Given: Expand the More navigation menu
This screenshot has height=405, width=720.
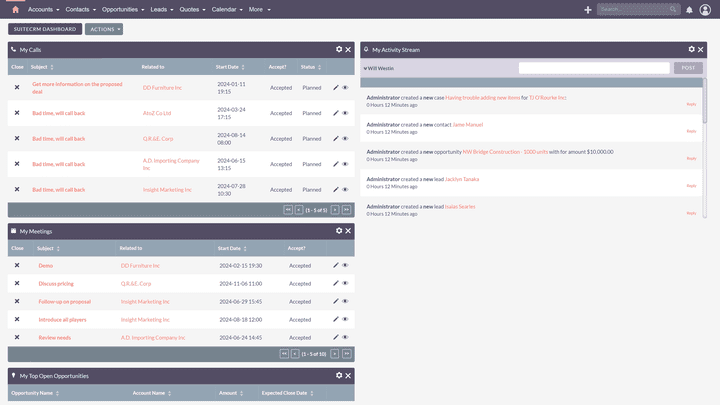Looking at the screenshot, I should (259, 9).
